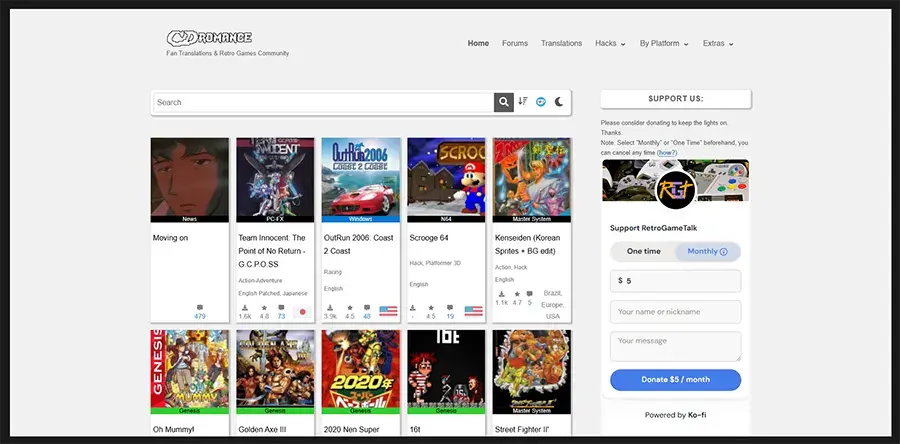
Task: Click the Donate $5 / month button
Action: (675, 380)
